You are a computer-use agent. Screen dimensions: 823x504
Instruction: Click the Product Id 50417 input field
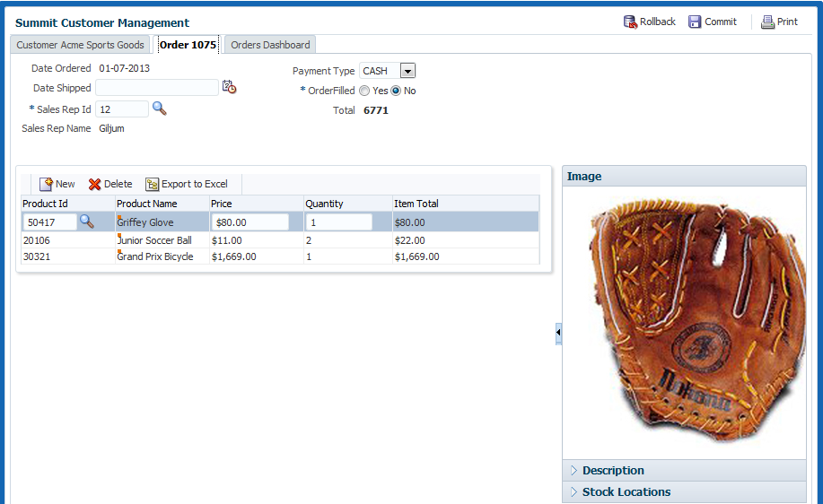(x=50, y=222)
